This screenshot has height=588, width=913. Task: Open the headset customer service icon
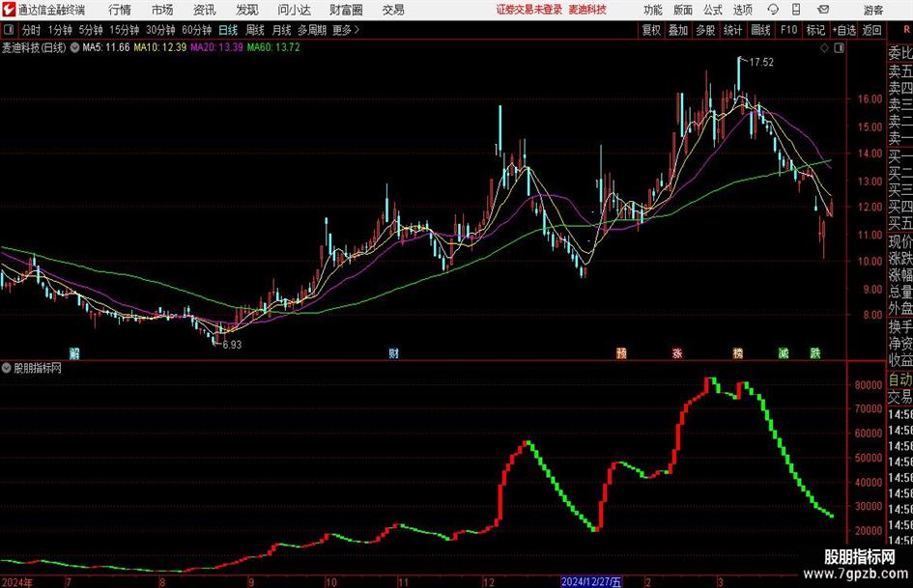tap(773, 10)
